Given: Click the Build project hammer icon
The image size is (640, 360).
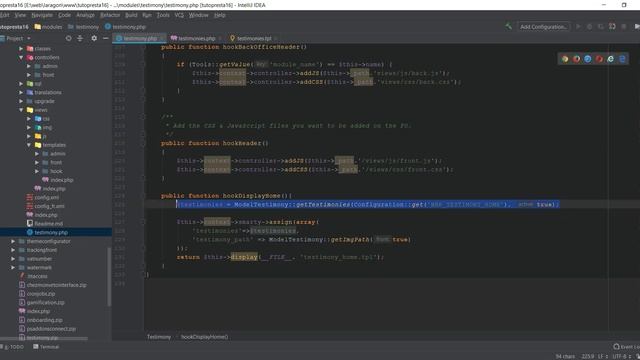Looking at the screenshot, I should (509, 27).
